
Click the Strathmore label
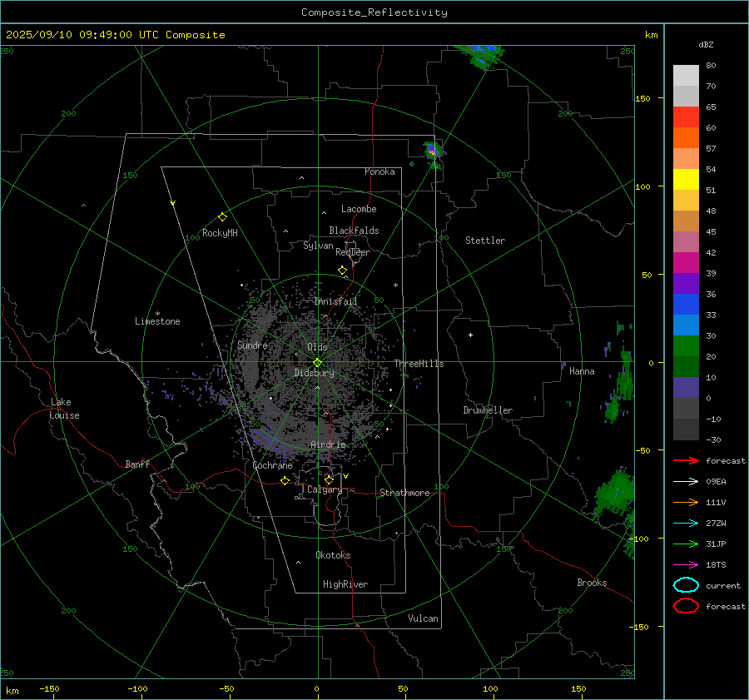pos(404,493)
